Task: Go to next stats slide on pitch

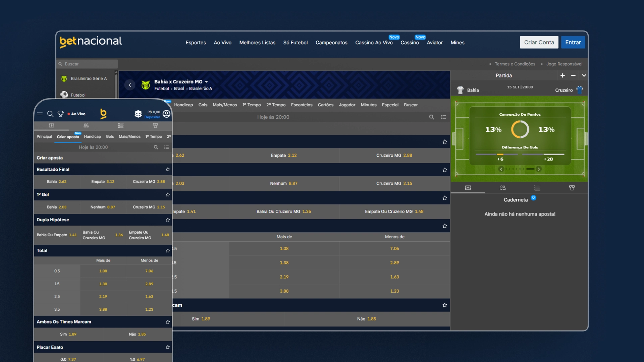Action: click(539, 169)
